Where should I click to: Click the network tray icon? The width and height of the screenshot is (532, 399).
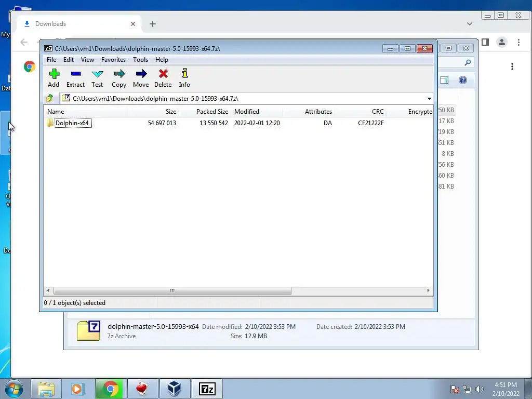pos(467,389)
